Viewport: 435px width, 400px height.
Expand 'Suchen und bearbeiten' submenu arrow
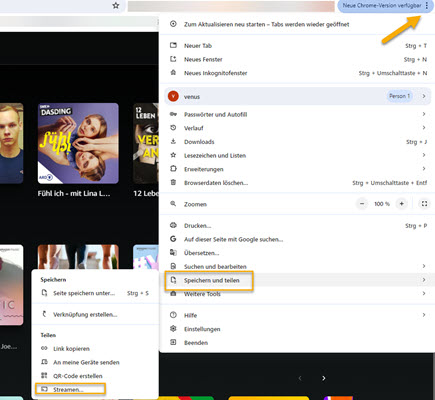424,266
